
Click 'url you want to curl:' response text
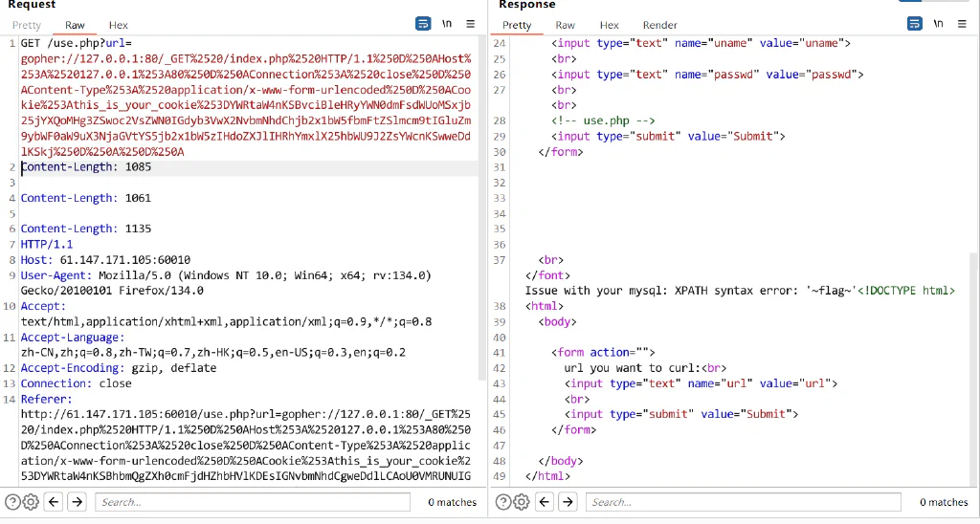(633, 368)
